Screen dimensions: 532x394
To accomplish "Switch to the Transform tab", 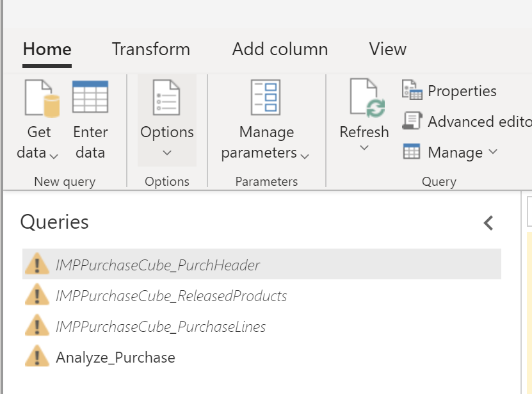I will pos(151,49).
